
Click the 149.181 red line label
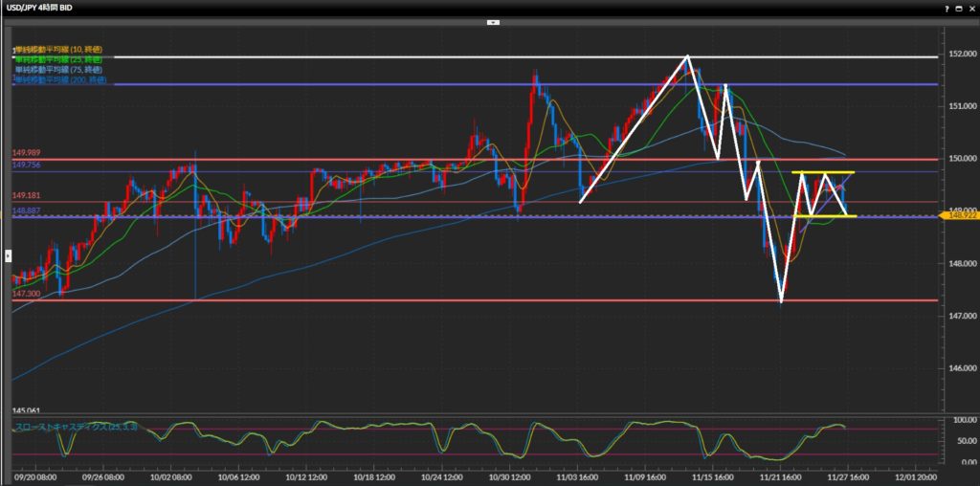click(x=26, y=194)
